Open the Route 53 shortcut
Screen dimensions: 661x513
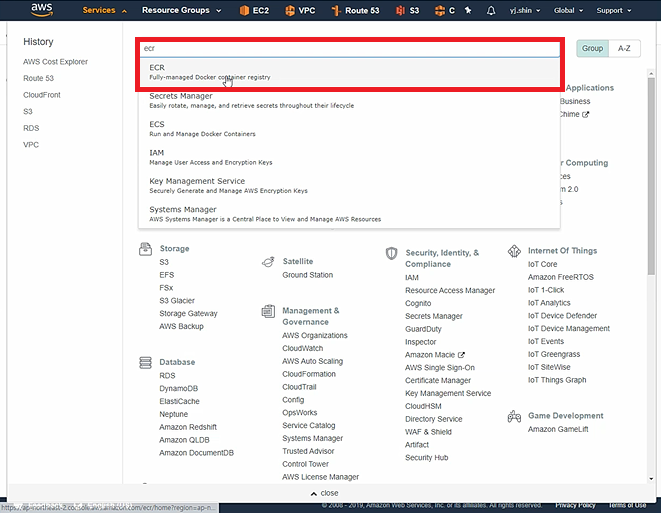356,10
